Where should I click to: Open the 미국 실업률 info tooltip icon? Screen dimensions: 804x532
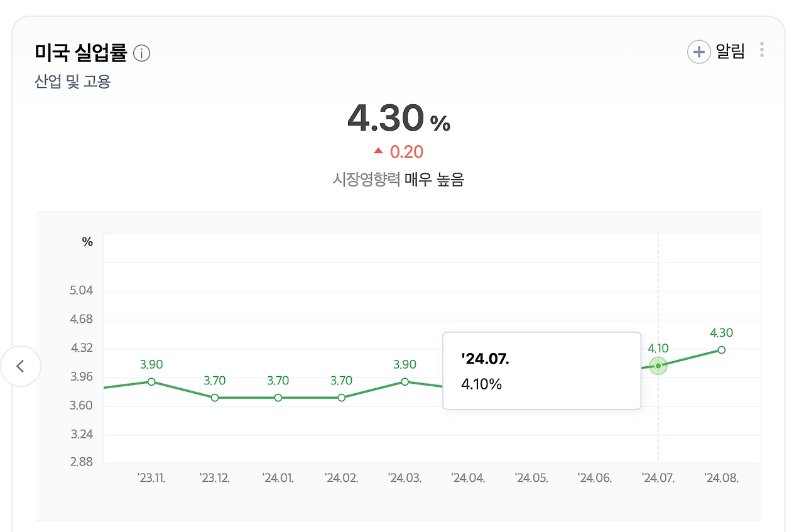click(143, 53)
